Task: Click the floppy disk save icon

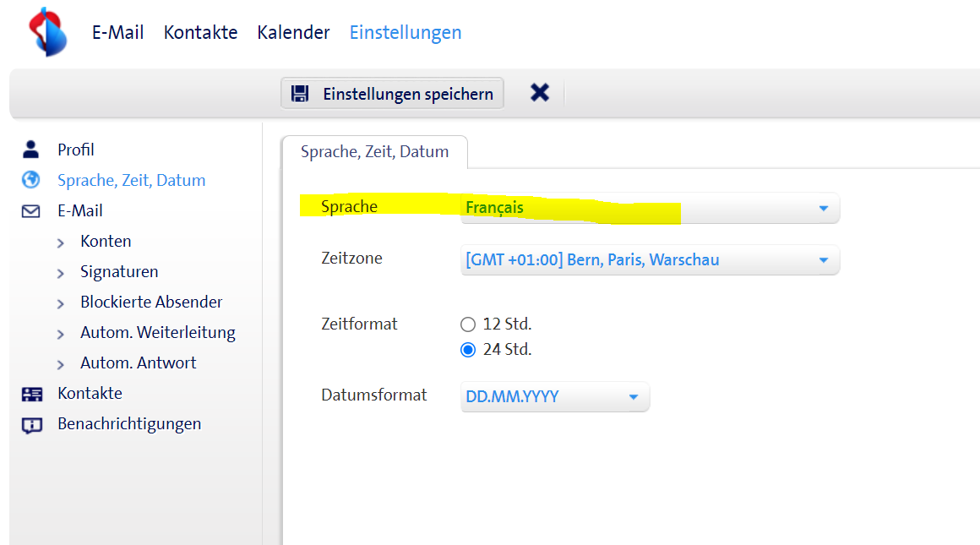Action: pyautogui.click(x=300, y=94)
